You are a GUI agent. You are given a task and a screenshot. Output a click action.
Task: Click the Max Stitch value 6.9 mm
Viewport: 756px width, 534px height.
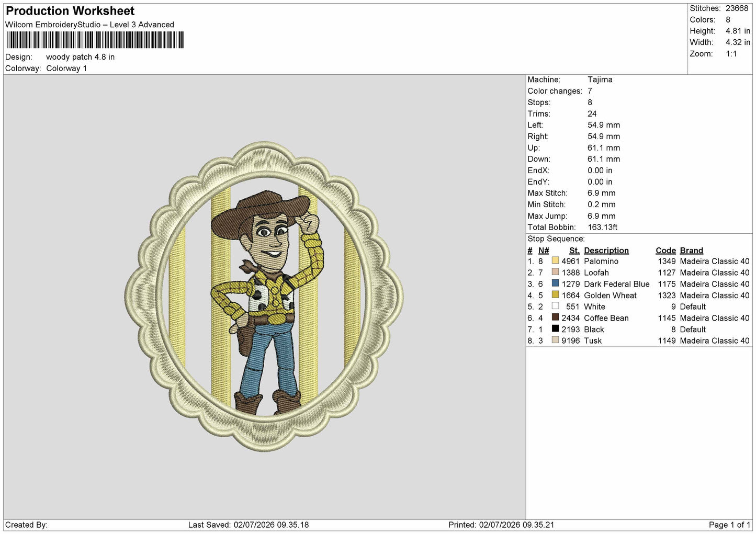tap(601, 193)
